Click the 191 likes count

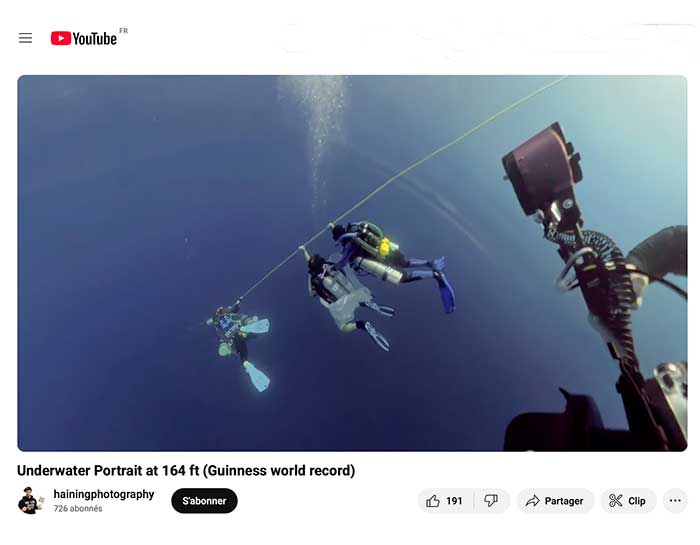point(454,501)
